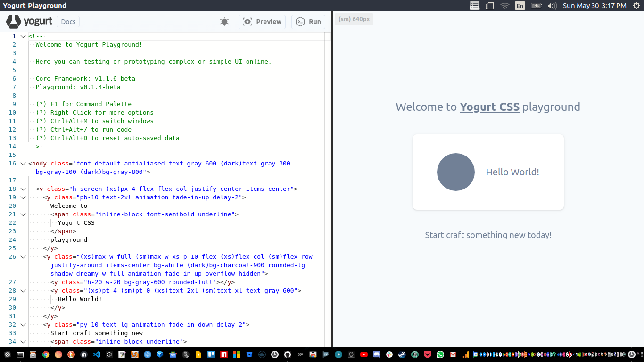The image size is (644, 362).
Task: Click the gray circle in the Hello World card
Action: [456, 172]
